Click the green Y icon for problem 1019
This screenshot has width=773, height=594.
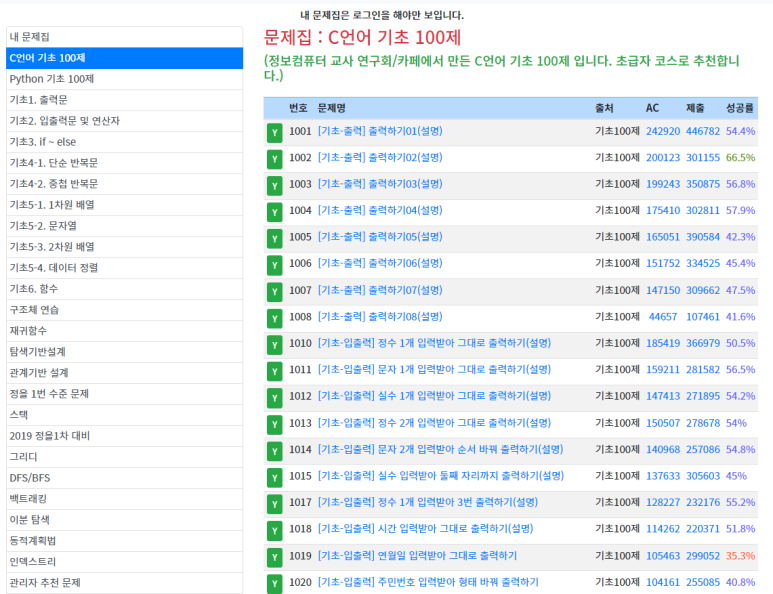coord(274,557)
